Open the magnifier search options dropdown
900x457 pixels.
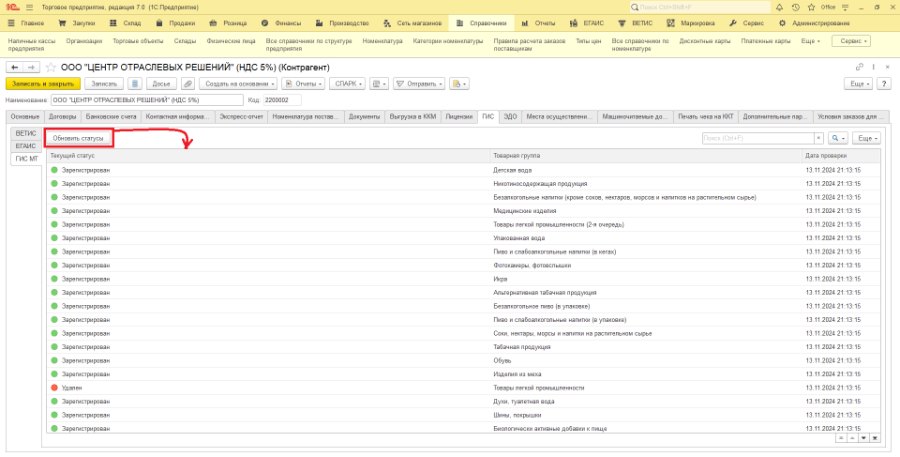pos(838,138)
